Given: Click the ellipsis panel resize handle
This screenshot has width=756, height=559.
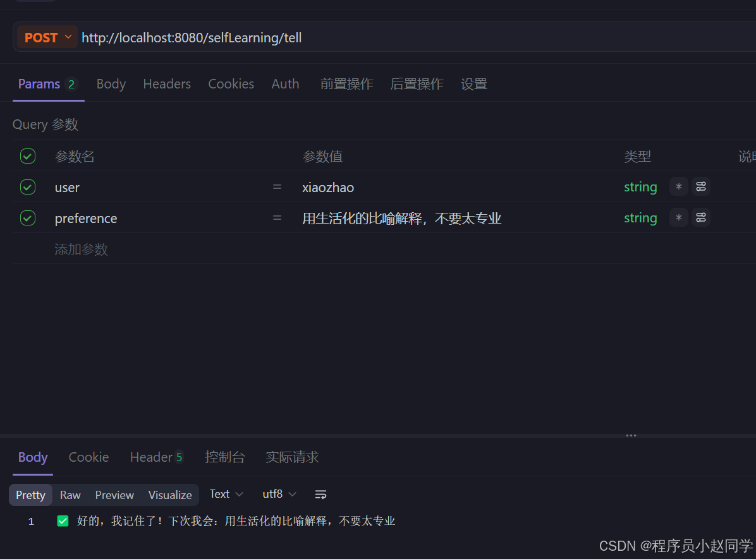Looking at the screenshot, I should [x=630, y=435].
